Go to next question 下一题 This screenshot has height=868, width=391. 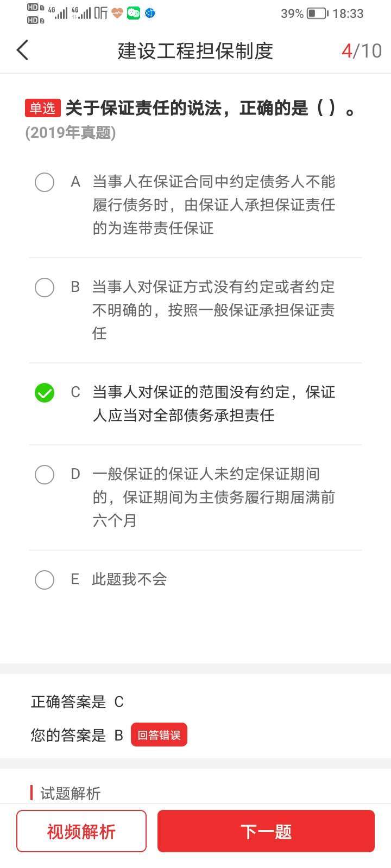tap(266, 831)
